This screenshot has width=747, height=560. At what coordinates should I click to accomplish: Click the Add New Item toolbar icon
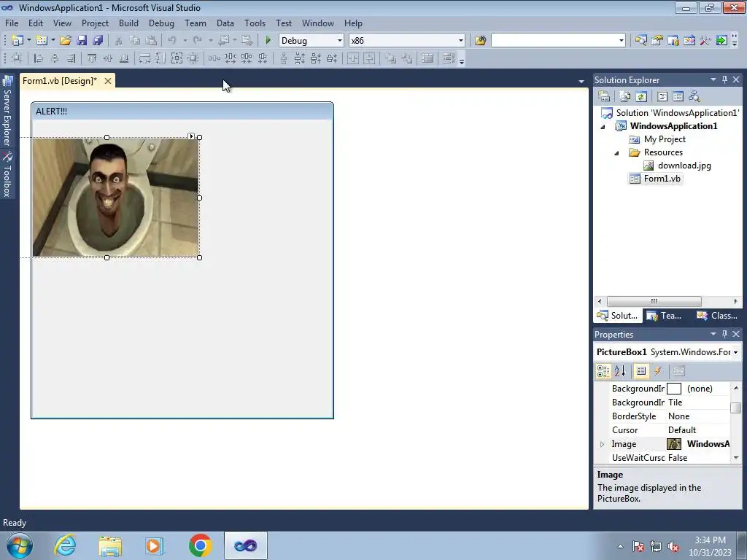pos(42,41)
